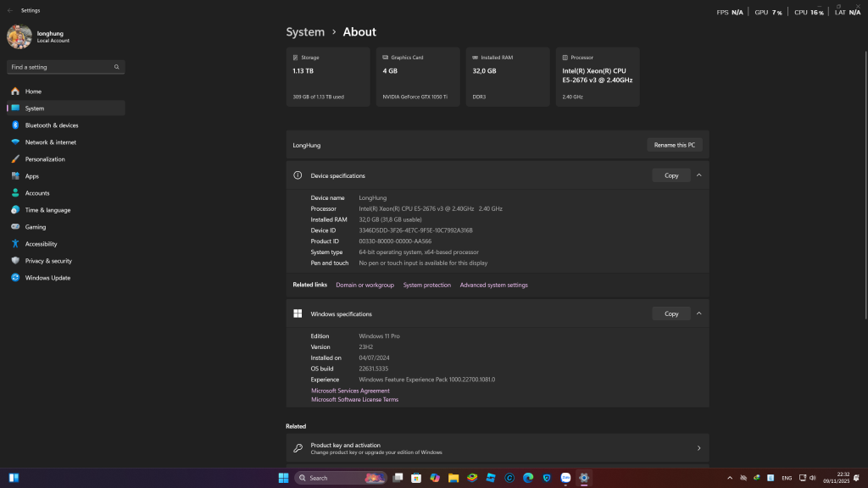868x488 pixels.
Task: Click the volume icon in system tray
Action: 813,478
